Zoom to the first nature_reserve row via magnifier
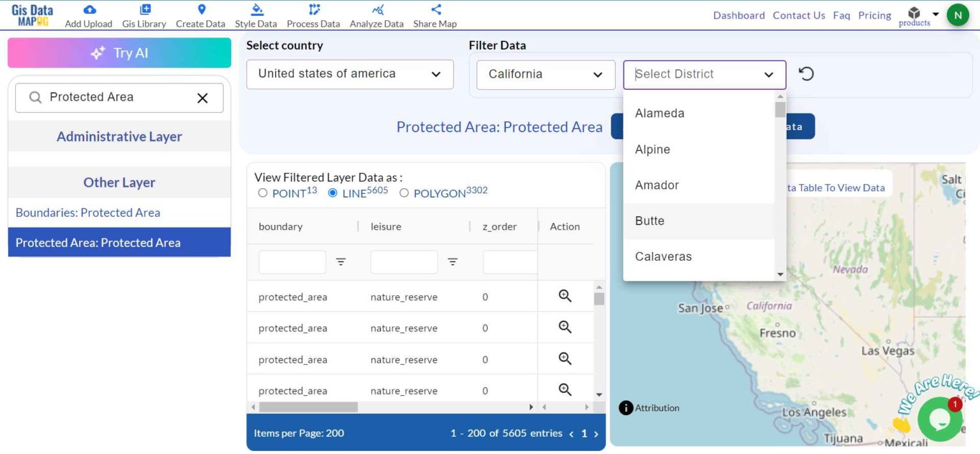The width and height of the screenshot is (980, 454). pyautogui.click(x=564, y=295)
